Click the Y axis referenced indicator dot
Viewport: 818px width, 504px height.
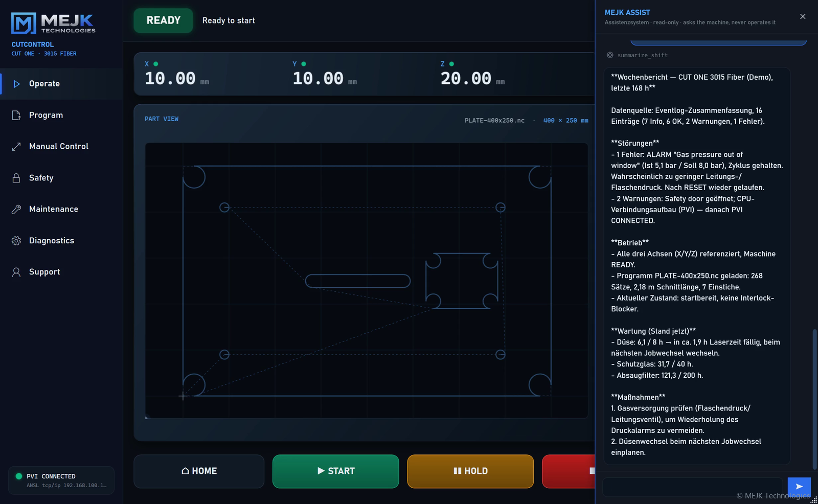pos(304,64)
